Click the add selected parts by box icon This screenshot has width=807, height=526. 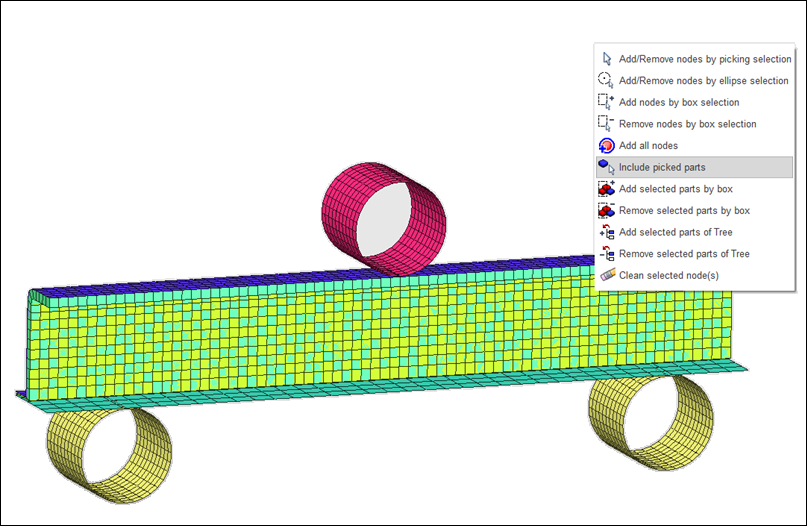(x=605, y=189)
